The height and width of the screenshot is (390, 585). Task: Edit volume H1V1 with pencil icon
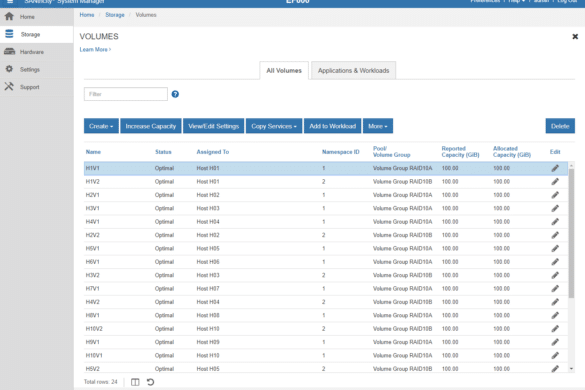[x=555, y=168]
